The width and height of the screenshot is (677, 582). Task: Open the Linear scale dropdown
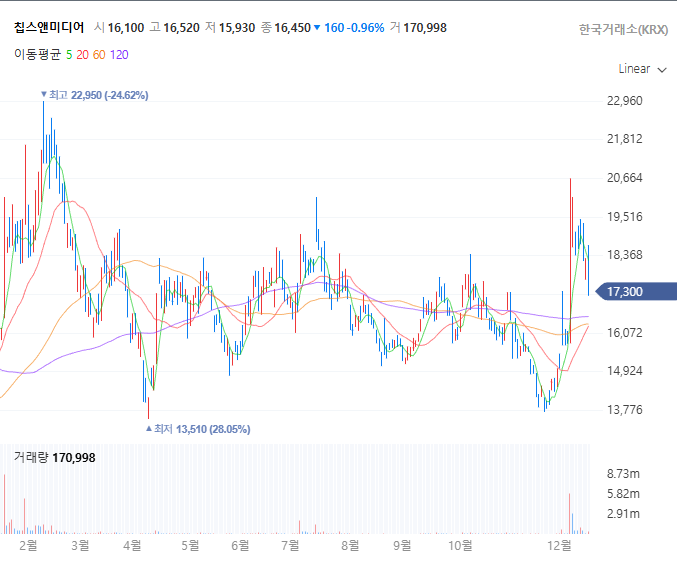642,69
